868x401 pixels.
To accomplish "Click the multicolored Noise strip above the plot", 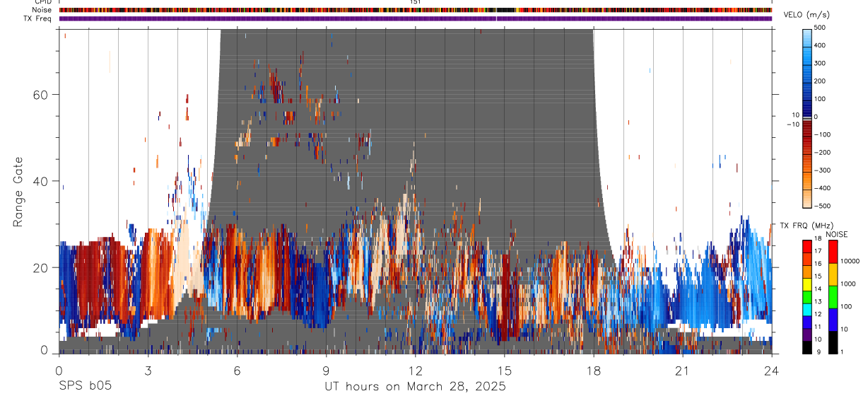I will 416,10.
